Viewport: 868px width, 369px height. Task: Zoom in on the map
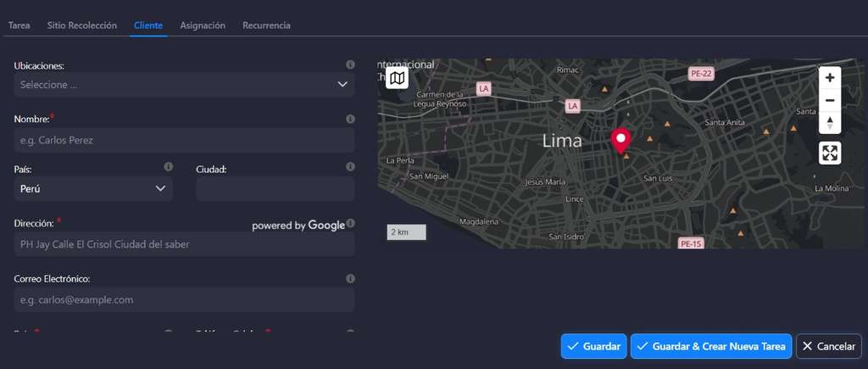click(830, 77)
